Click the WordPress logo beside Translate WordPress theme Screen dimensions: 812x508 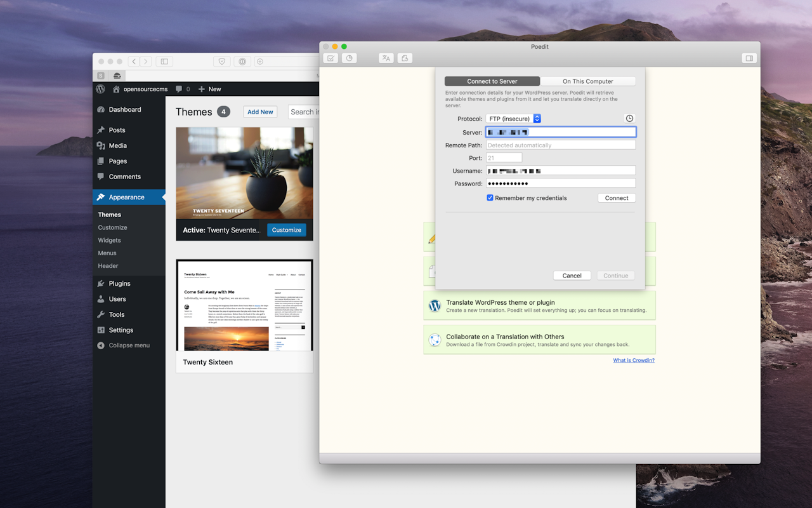[x=435, y=306]
